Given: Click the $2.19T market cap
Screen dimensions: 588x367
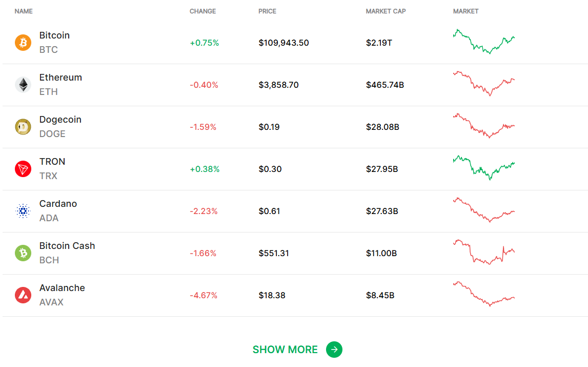Looking at the screenshot, I should coord(379,43).
